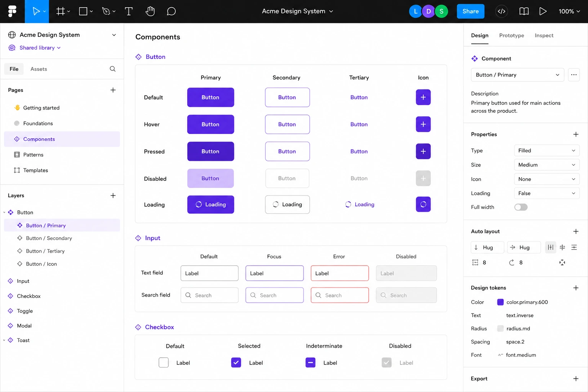Add auto layout with plus icon
This screenshot has width=588, height=392.
(x=576, y=231)
